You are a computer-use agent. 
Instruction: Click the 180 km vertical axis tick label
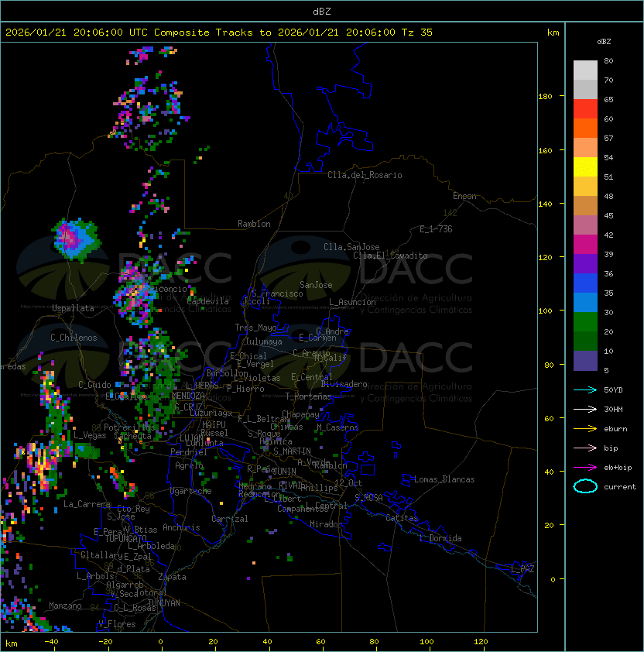point(545,97)
